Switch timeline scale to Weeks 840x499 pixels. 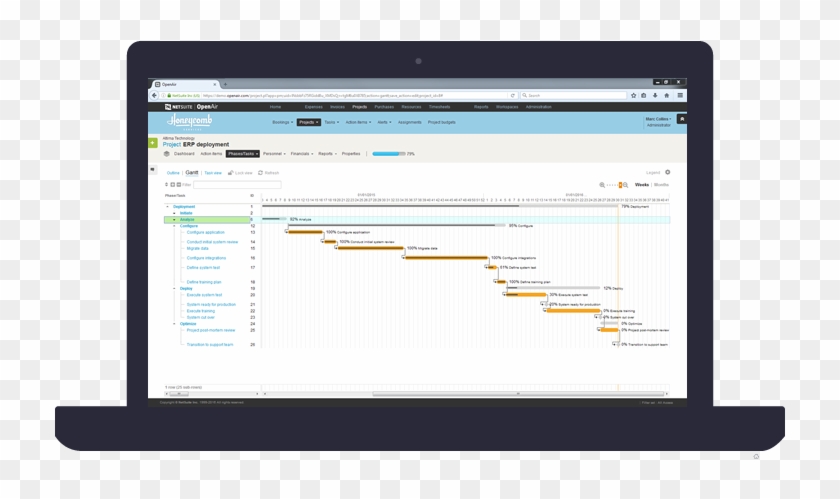click(x=641, y=185)
